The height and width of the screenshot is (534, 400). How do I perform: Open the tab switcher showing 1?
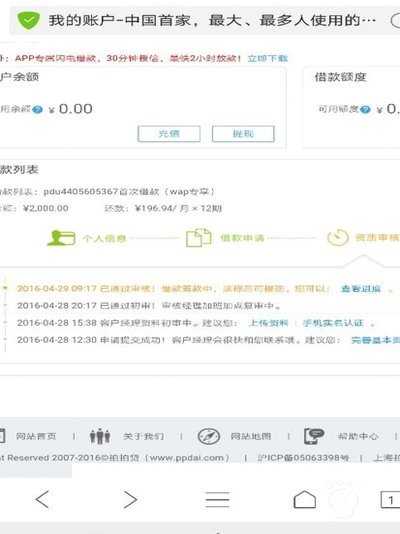(390, 500)
